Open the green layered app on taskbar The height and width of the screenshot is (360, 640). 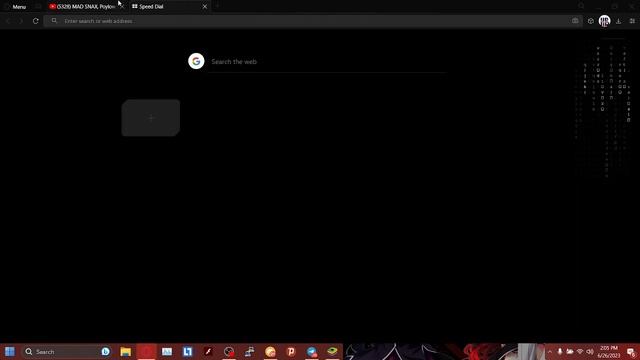pos(332,351)
